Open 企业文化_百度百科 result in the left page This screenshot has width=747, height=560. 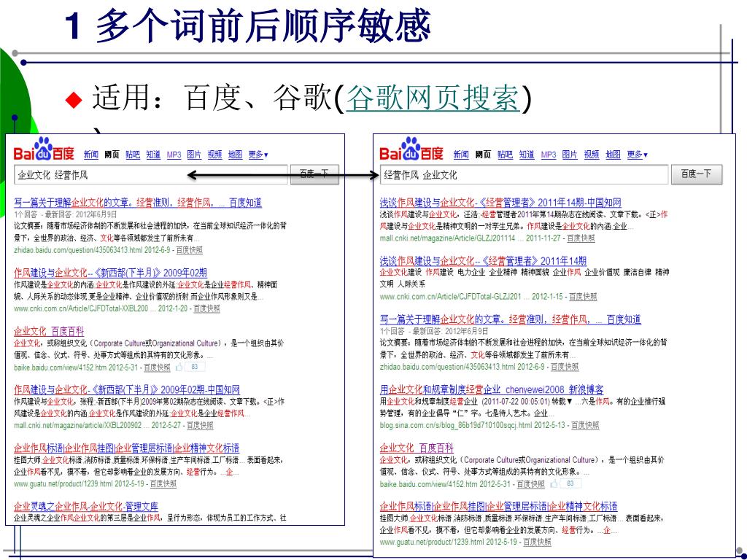click(49, 332)
